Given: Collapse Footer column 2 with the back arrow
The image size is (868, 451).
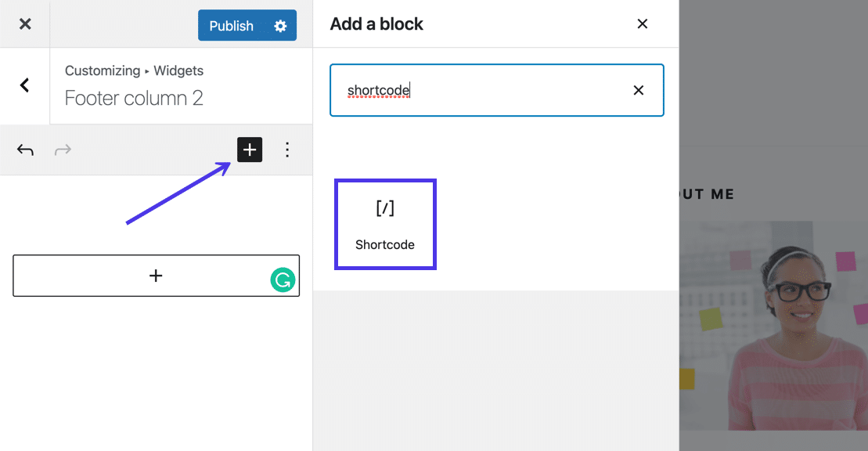Looking at the screenshot, I should pos(24,86).
